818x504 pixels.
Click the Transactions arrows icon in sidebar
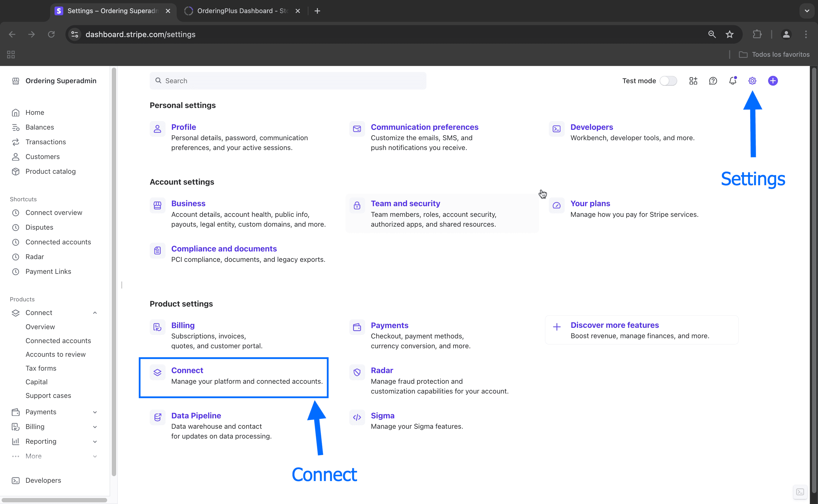pyautogui.click(x=16, y=142)
